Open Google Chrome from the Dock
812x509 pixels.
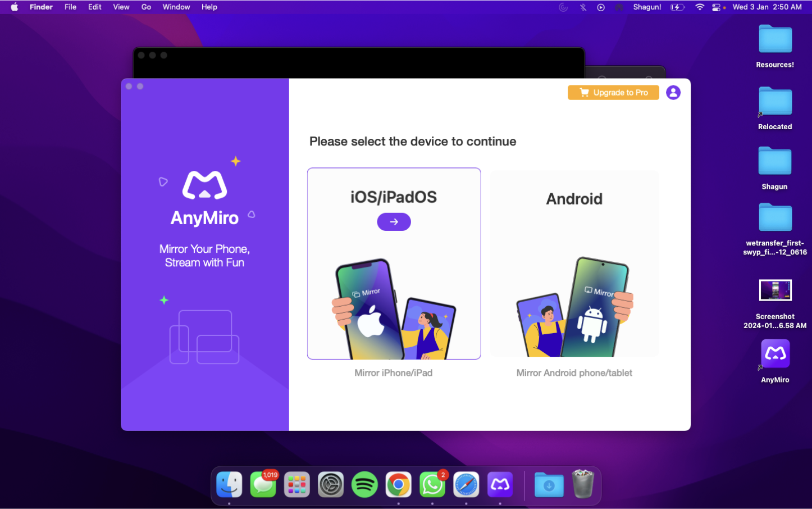(398, 484)
